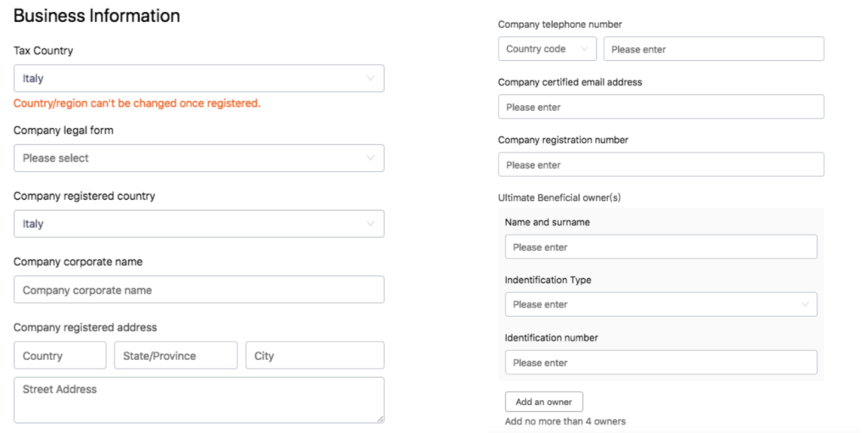Click the address Country field
The height and width of the screenshot is (433, 868).
click(60, 356)
